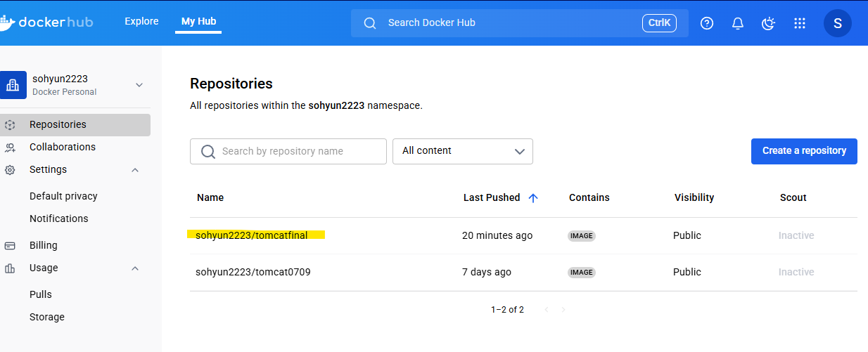Click the Repositories sidebar icon
The height and width of the screenshot is (352, 868).
tap(10, 125)
